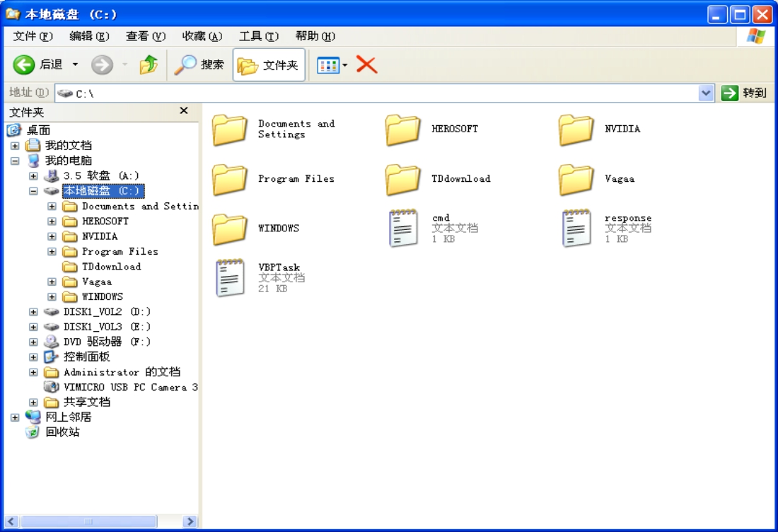
Task: Expand the DISK1_VOL2 (D:) drive node
Action: click(x=33, y=311)
